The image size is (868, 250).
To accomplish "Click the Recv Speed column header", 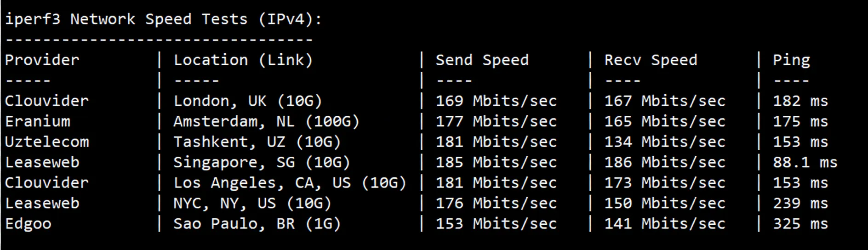I will pyautogui.click(x=651, y=60).
